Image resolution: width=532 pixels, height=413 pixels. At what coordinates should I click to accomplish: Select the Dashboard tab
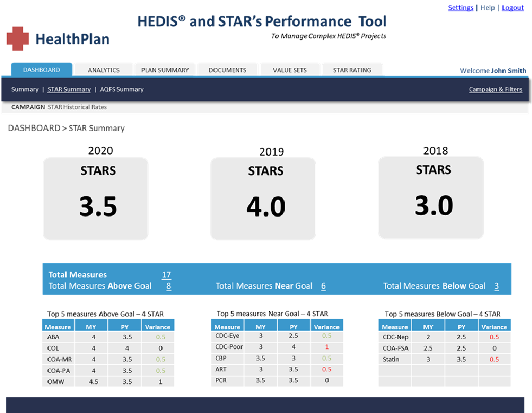point(42,70)
